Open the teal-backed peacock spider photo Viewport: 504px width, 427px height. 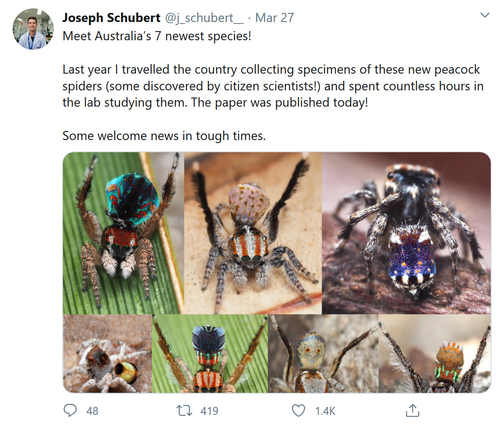[123, 233]
